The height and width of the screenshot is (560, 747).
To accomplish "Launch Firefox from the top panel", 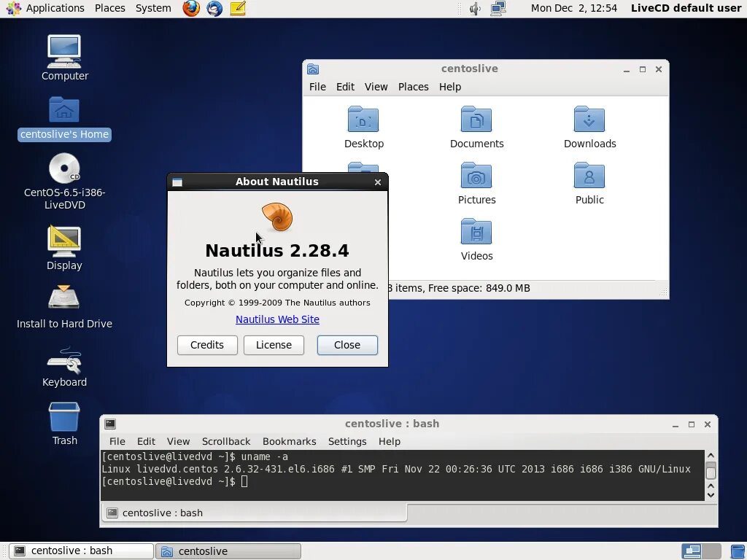I will pos(191,8).
